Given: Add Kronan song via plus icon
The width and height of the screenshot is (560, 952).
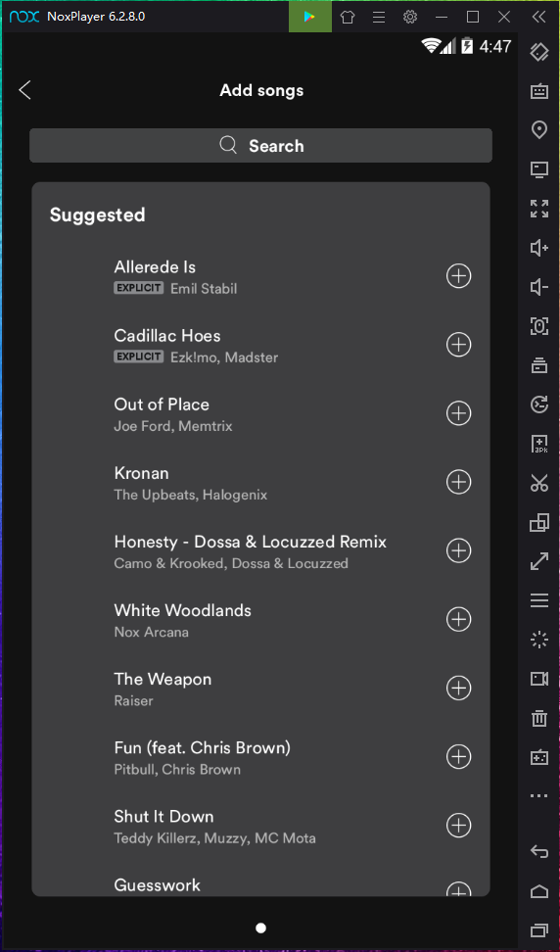Looking at the screenshot, I should tap(459, 482).
